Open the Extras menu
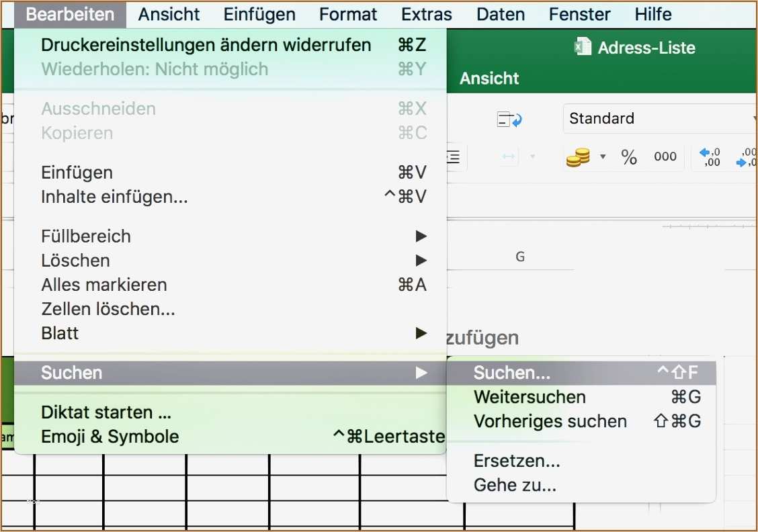This screenshot has height=532, width=758. click(426, 15)
